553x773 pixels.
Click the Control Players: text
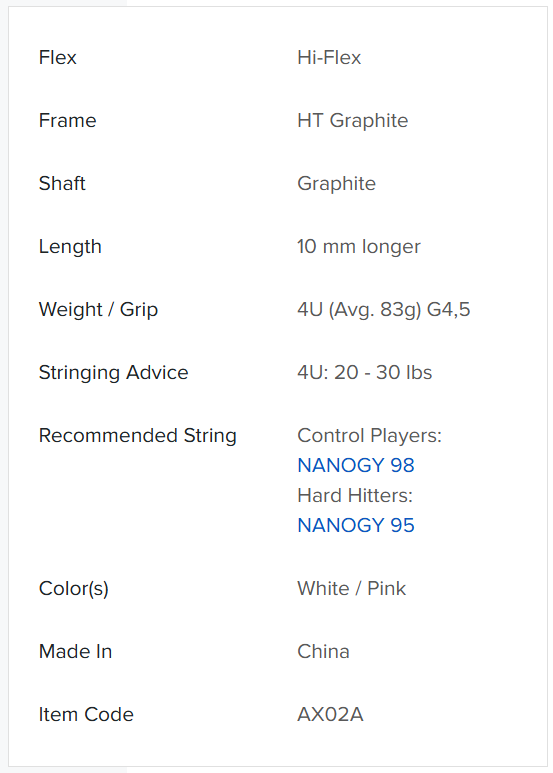(369, 436)
